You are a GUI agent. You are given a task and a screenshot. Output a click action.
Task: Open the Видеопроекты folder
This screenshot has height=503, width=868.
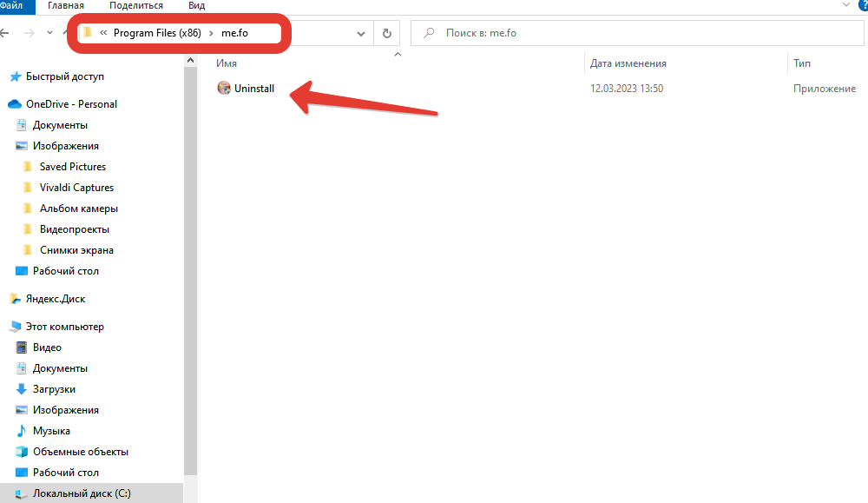[x=74, y=229]
